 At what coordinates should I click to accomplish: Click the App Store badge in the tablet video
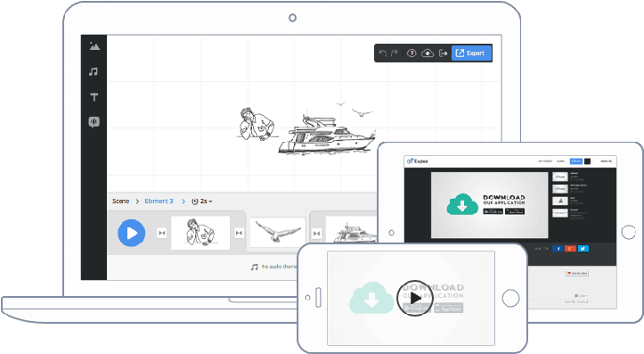[515, 211]
